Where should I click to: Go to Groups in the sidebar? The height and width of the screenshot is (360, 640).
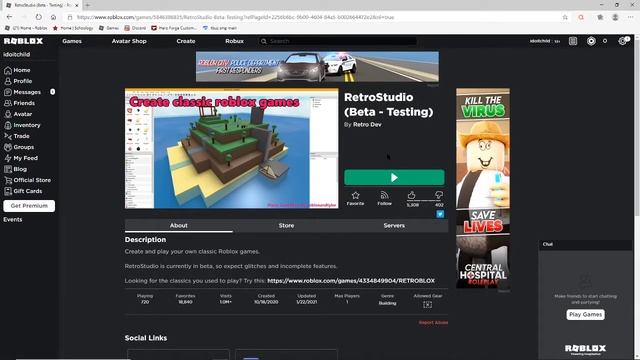(x=19, y=147)
